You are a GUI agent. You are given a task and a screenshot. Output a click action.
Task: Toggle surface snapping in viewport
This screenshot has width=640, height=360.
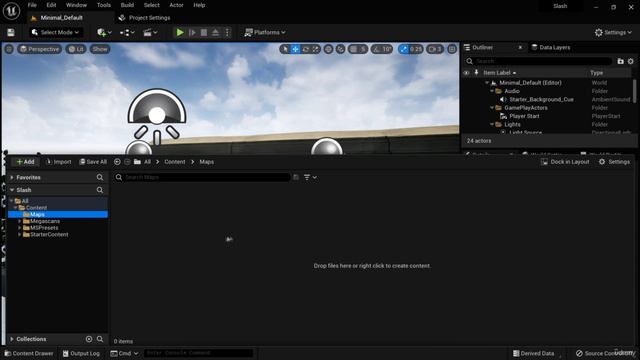coord(340,49)
